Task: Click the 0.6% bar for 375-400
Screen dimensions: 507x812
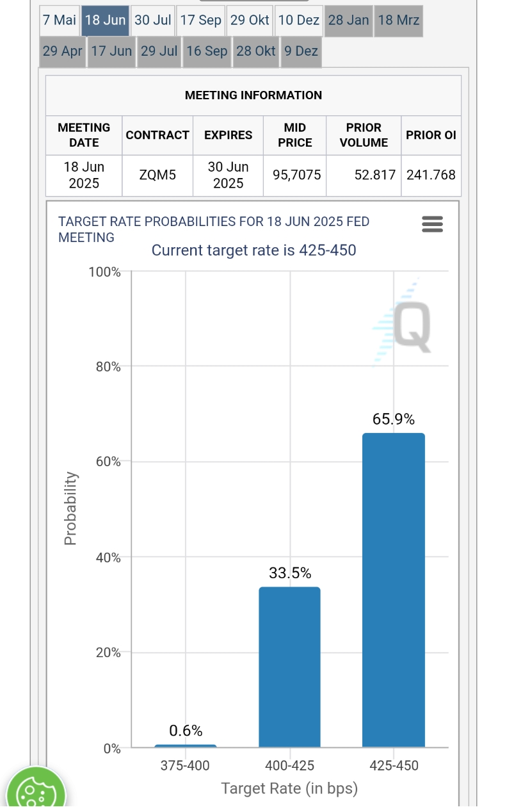Action: tap(186, 746)
